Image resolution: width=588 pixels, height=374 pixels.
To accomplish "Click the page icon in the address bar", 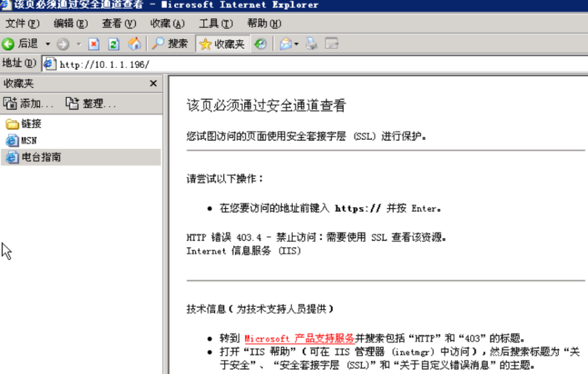I will click(49, 64).
